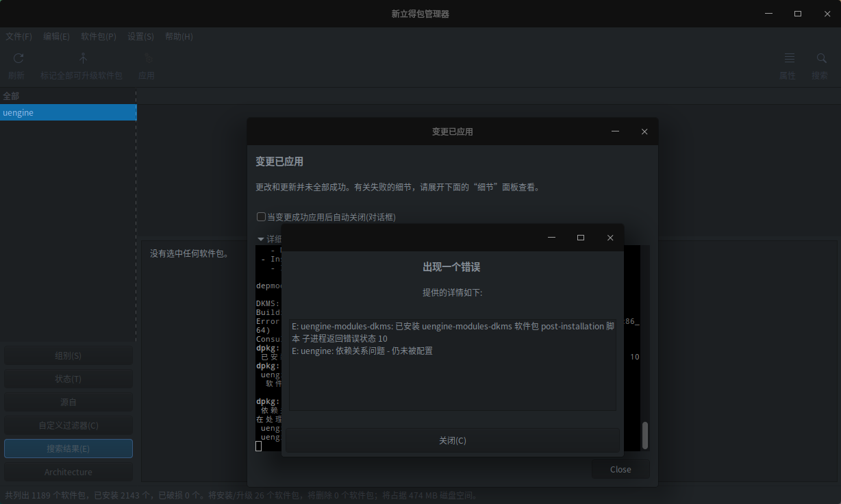This screenshot has height=504, width=841.
Task: Select the 搜索结果(E) button
Action: [68, 449]
